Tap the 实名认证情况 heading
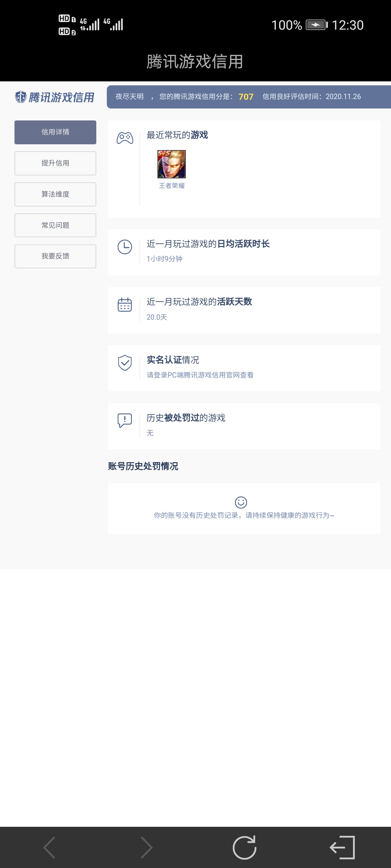This screenshot has height=868, width=391. point(173,360)
